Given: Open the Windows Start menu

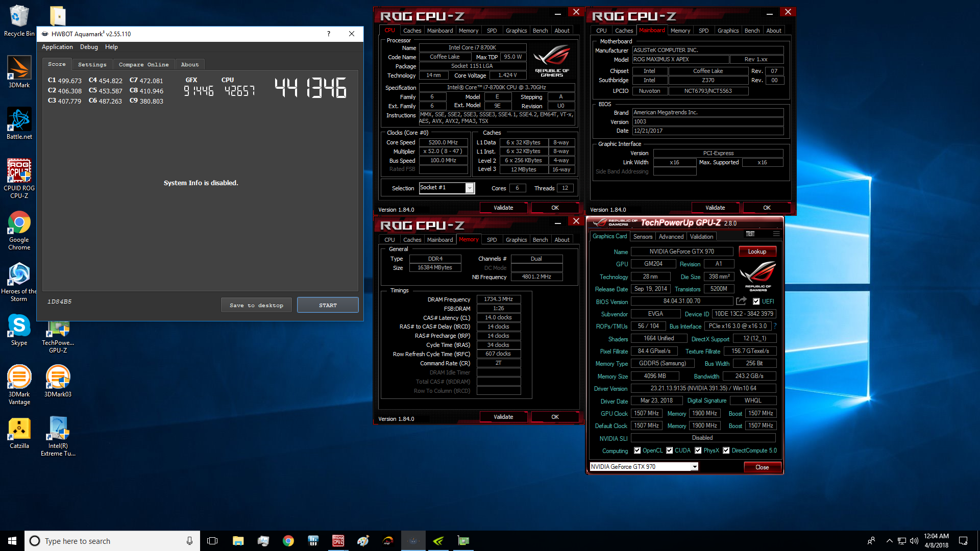Looking at the screenshot, I should point(12,541).
